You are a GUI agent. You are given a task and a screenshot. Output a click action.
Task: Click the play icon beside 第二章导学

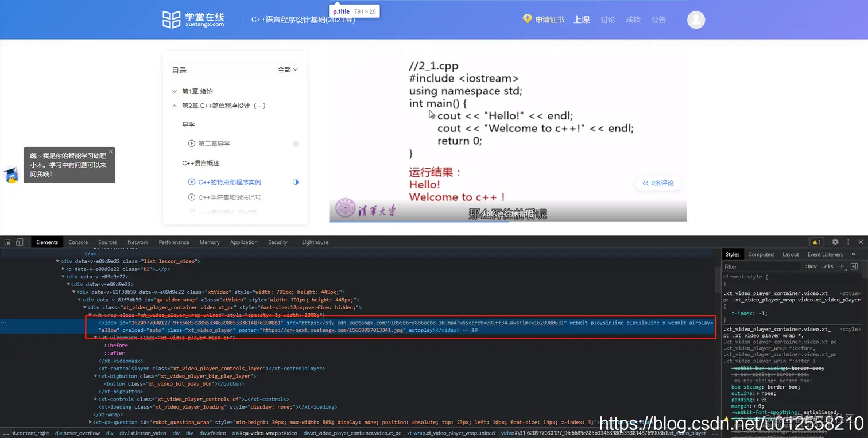coord(192,144)
